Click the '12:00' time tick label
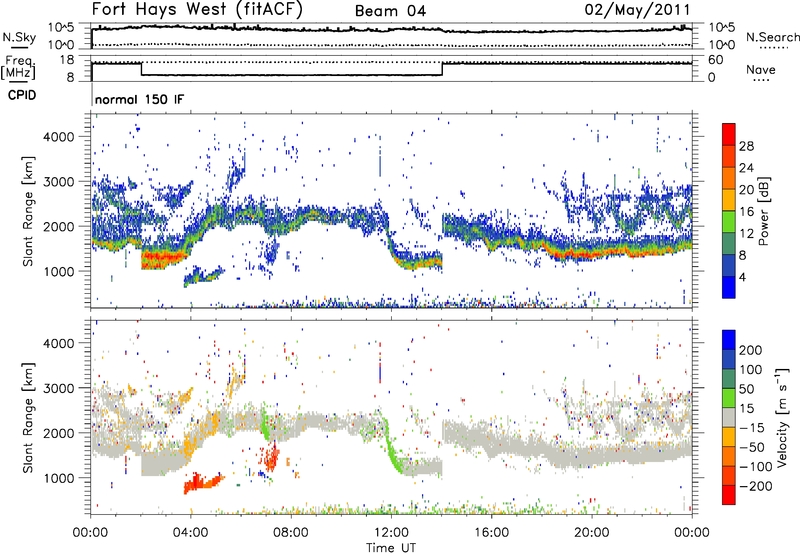 391,533
